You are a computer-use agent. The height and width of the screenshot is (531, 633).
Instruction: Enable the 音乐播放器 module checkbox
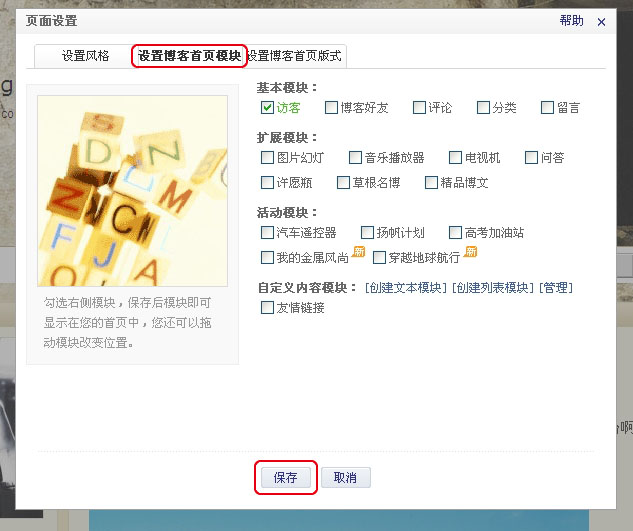tap(355, 157)
